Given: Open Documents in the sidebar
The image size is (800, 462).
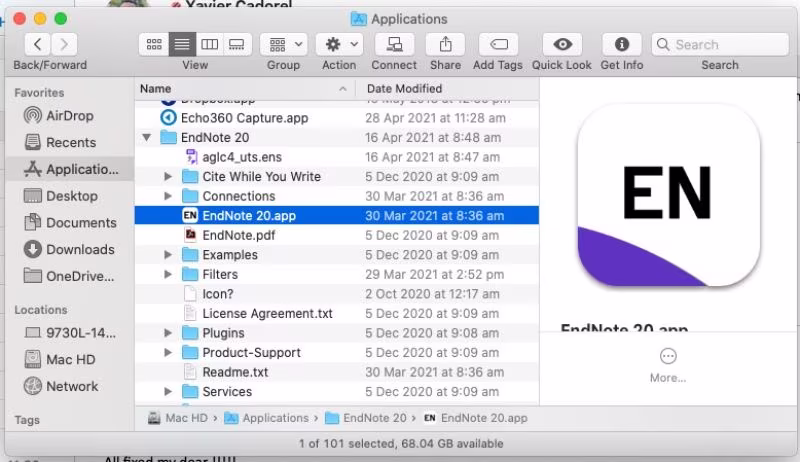Looking at the screenshot, I should tap(70, 222).
